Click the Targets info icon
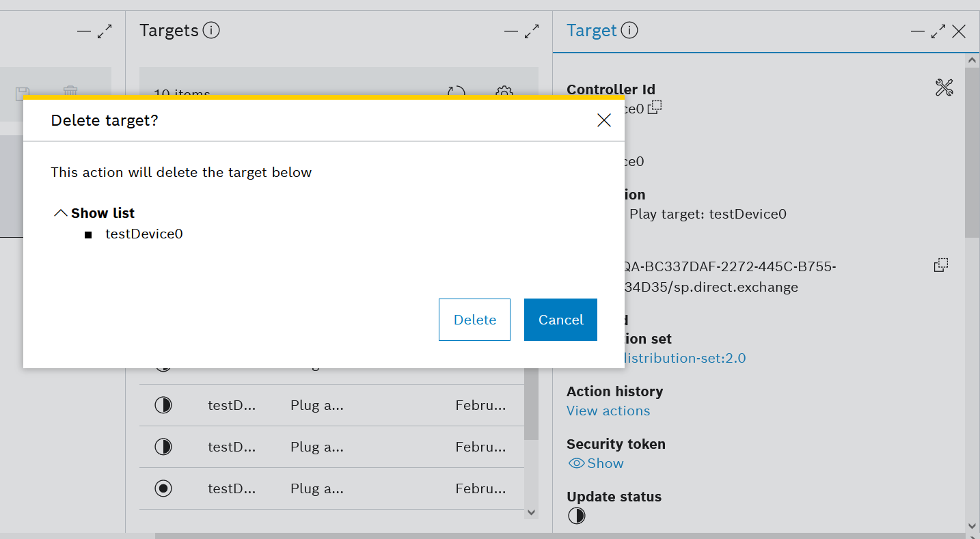The image size is (980, 539). (211, 31)
